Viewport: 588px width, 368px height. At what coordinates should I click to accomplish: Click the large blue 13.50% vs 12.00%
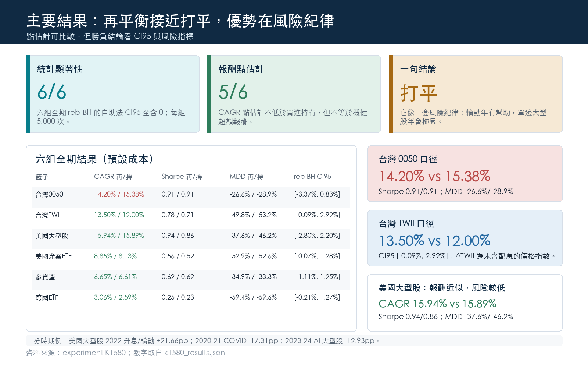[x=434, y=241]
